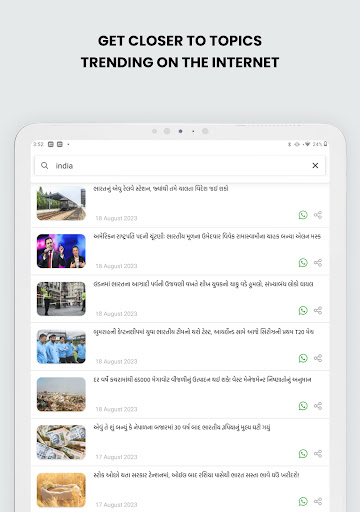The image size is (360, 512).
Task: Open share options for railway station article
Action: [318, 215]
